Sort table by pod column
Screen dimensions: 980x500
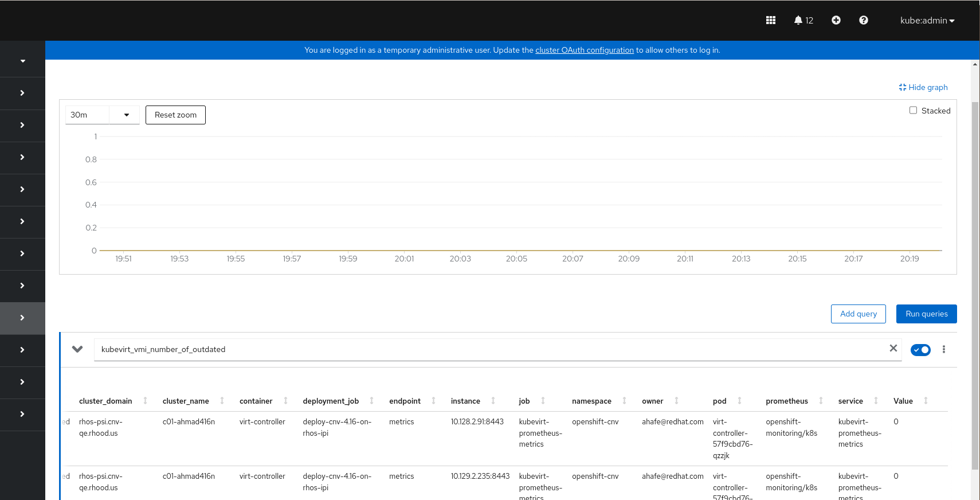(727, 401)
